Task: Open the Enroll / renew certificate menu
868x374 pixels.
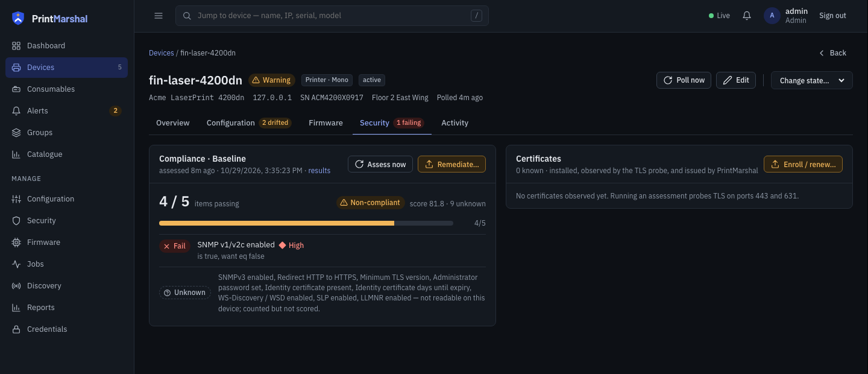Action: pyautogui.click(x=803, y=164)
